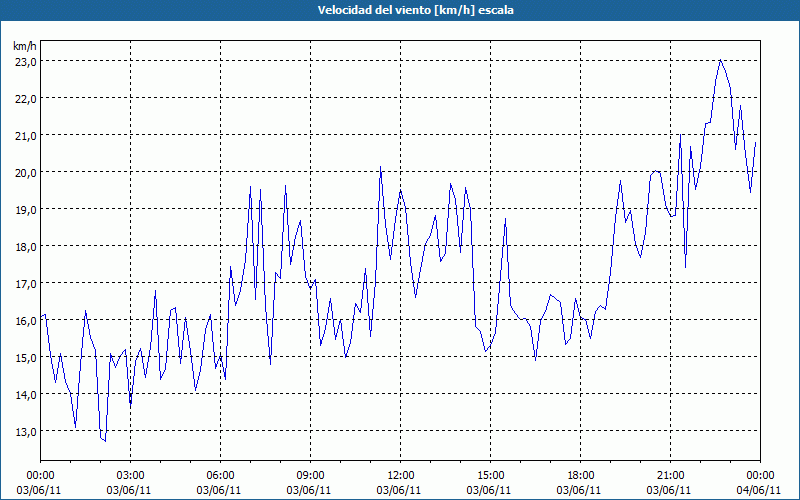Image resolution: width=800 pixels, height=500 pixels.
Task: Click the highest peak of the wind line
Action: point(720,60)
